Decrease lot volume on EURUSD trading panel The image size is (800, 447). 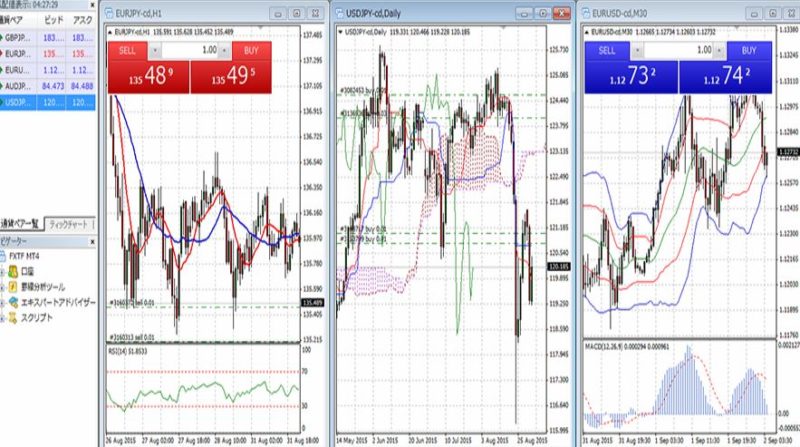[x=636, y=51]
